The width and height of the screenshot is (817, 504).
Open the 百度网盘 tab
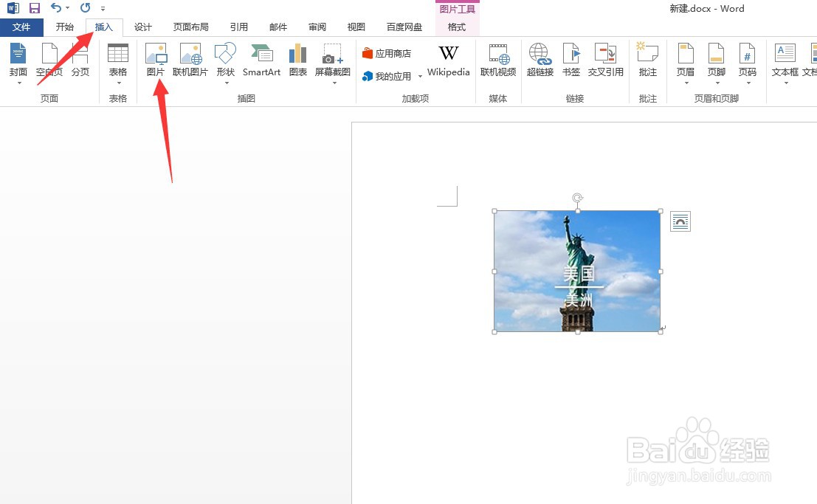click(404, 27)
